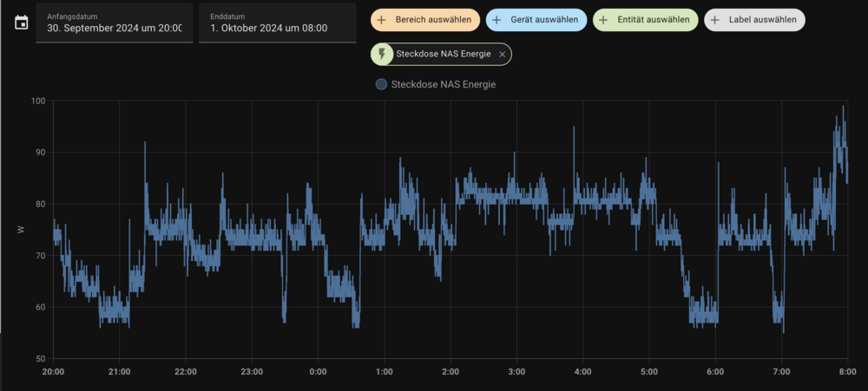Click the 23:00 x-axis label
The image size is (868, 391).
point(252,372)
